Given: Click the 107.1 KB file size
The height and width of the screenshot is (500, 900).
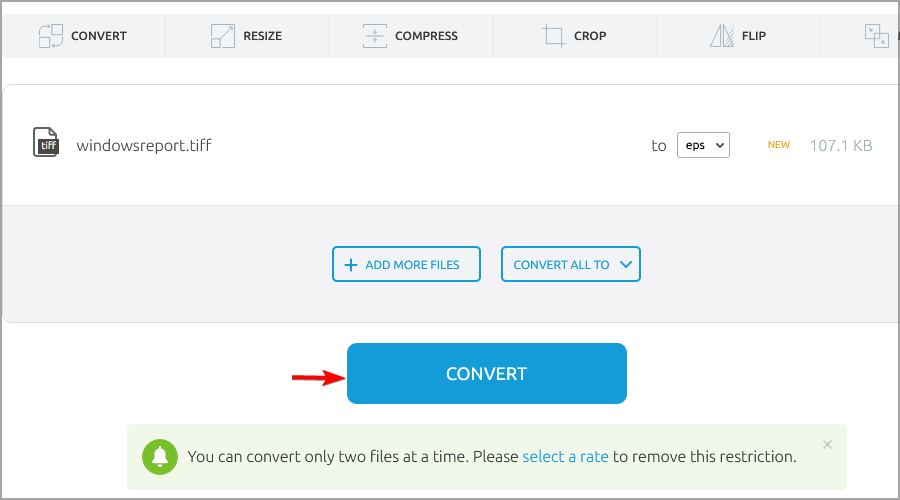Looking at the screenshot, I should pos(840,145).
